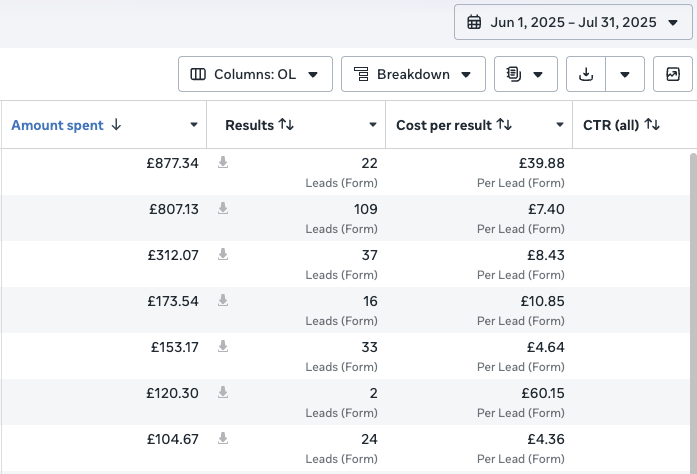Click the columns icon in Columns: OL button
697x474 pixels.
198,74
